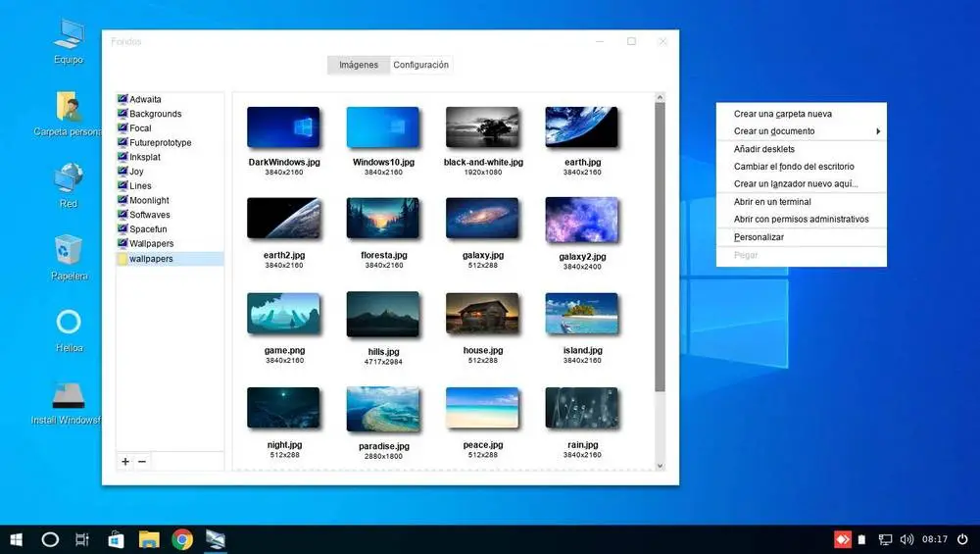
Task: Choose Abrir en un terminal
Action: coord(802,202)
